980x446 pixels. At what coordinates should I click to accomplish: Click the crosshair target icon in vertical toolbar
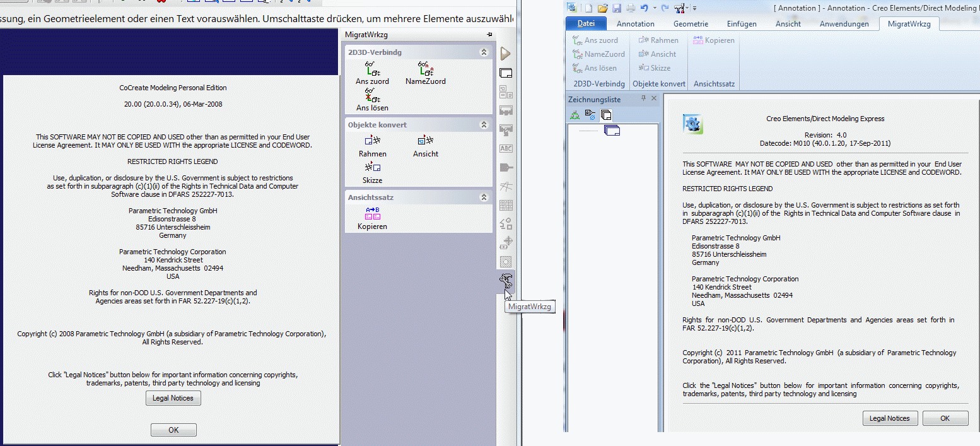[506, 243]
